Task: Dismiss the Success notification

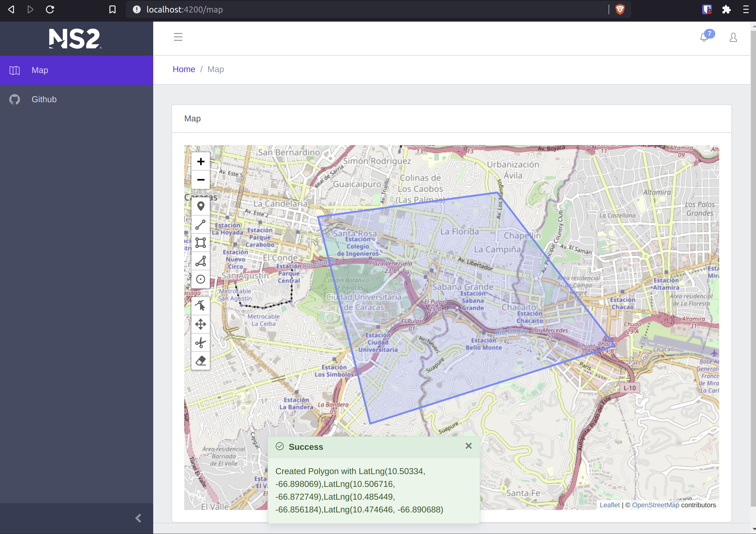Action: click(x=468, y=446)
